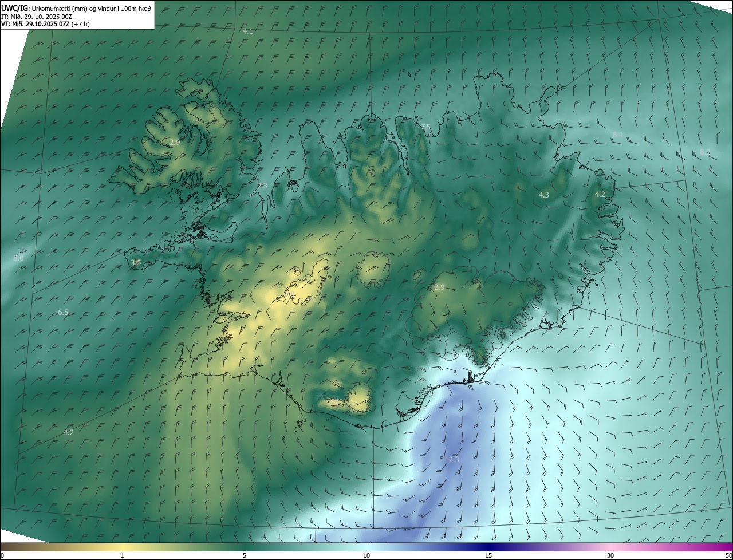Click the 10 tick on the color scale

tap(366, 555)
